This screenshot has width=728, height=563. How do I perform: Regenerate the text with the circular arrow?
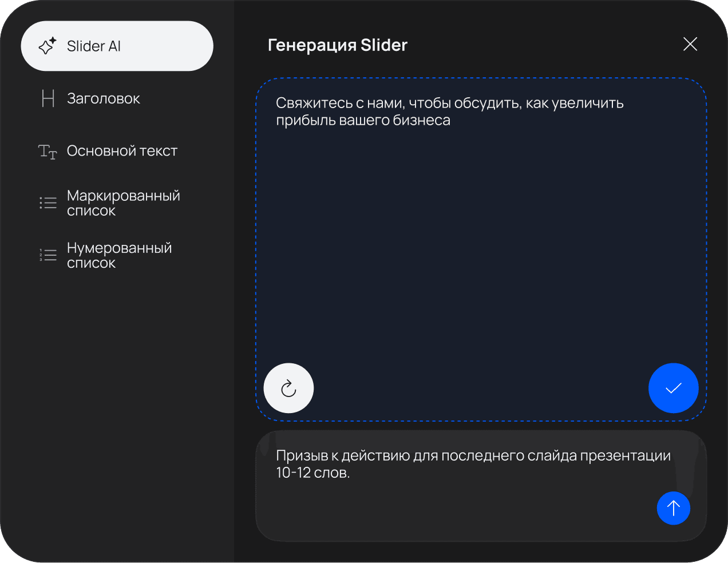tap(288, 388)
